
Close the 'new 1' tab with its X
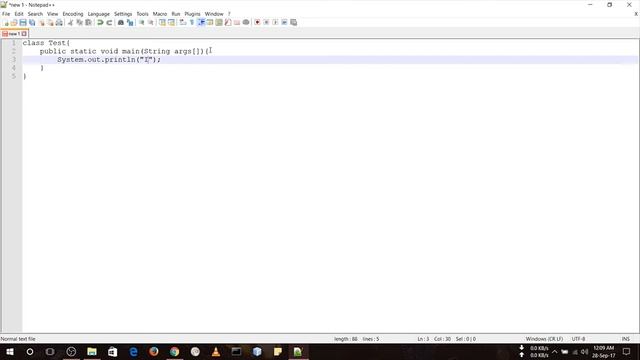click(x=24, y=34)
